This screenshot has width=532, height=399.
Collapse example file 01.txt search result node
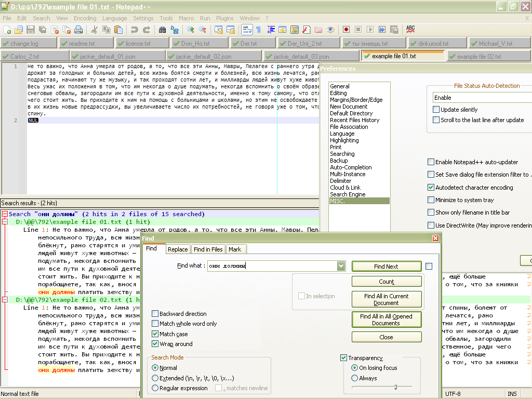(x=5, y=221)
